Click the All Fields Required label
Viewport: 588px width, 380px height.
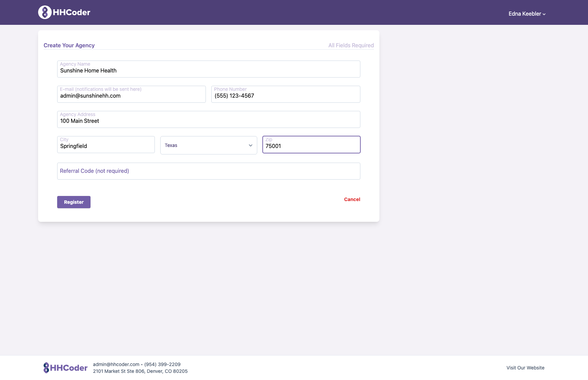[x=351, y=45]
